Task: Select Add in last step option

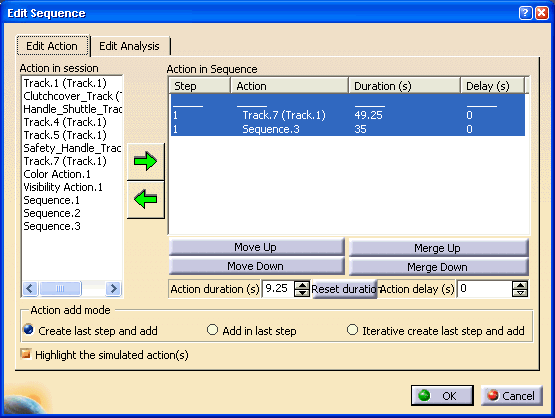Action: (x=212, y=330)
